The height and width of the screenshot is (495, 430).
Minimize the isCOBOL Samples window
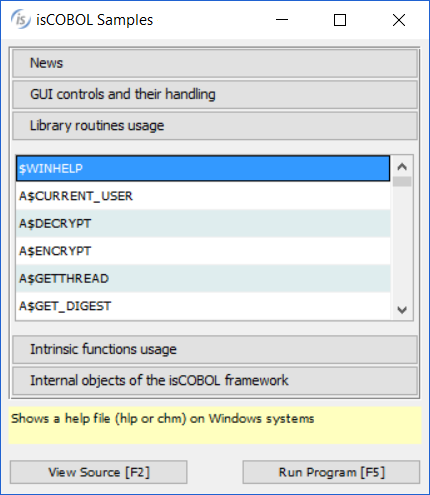pos(282,20)
